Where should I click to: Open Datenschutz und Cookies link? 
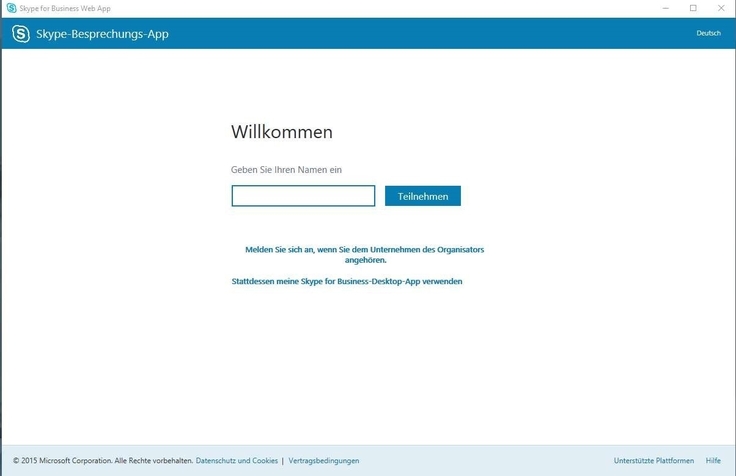coord(237,461)
